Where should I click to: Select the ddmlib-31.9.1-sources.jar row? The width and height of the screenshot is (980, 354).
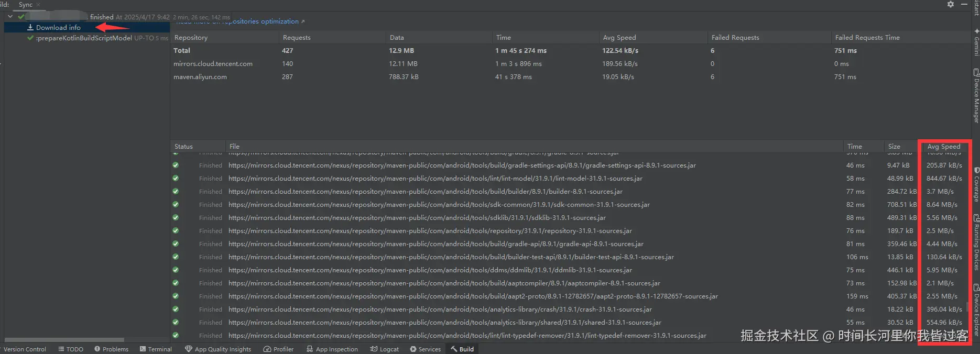[x=570, y=270]
